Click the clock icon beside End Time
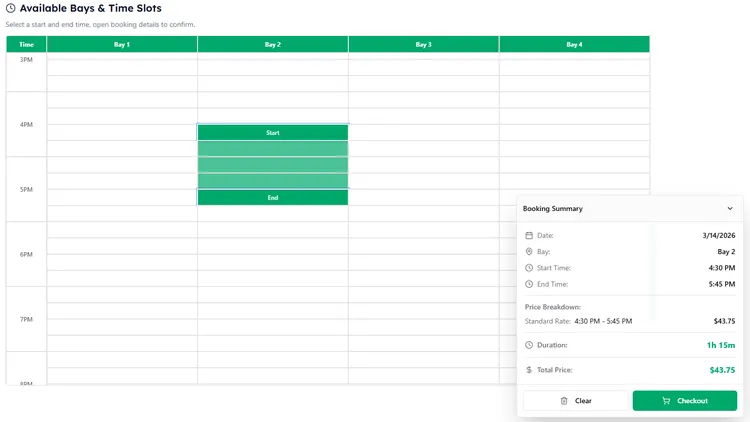The width and height of the screenshot is (750, 422). (x=529, y=284)
